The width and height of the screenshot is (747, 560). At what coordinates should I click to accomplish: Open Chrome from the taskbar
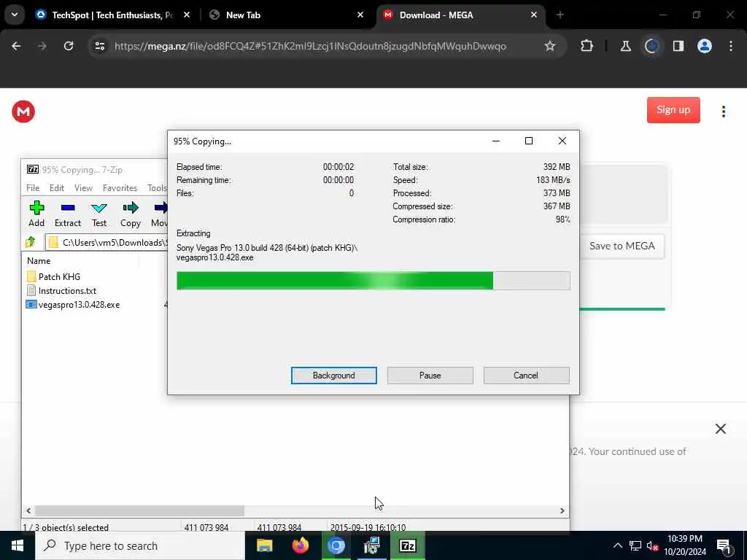(336, 545)
